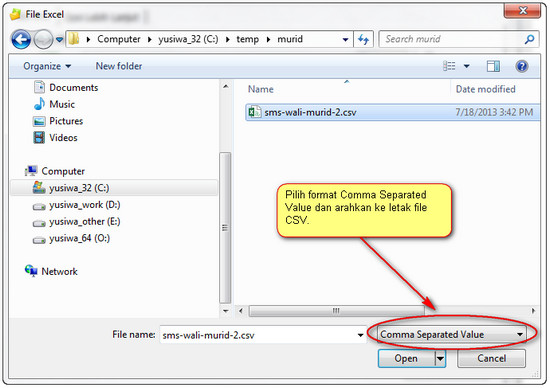Click the Network icon
The height and width of the screenshot is (388, 550).
coord(31,271)
